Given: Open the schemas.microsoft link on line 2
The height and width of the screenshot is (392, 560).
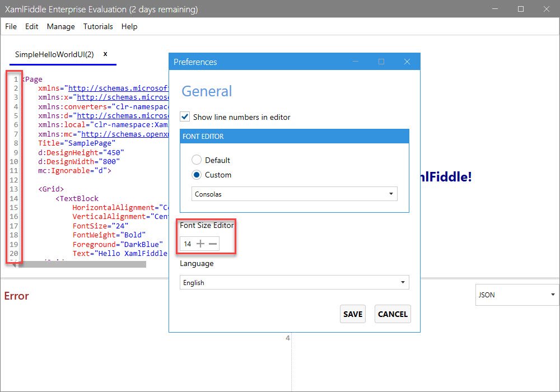Looking at the screenshot, I should pyautogui.click(x=118, y=88).
